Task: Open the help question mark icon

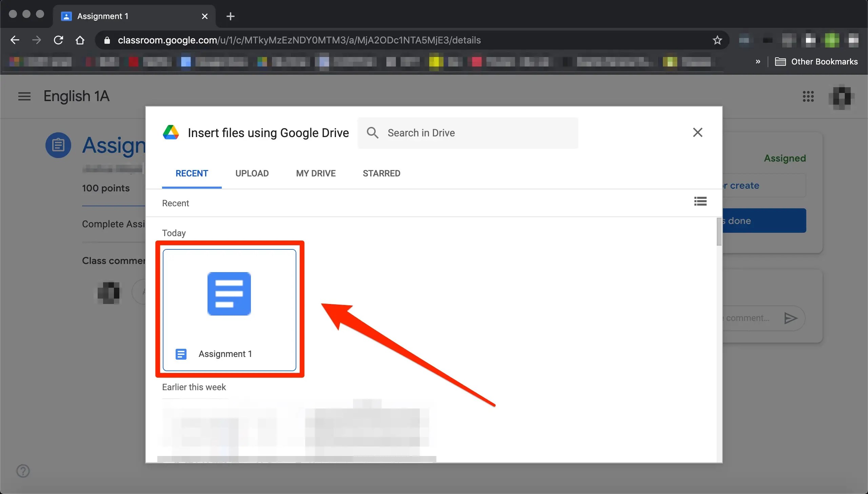Action: [23, 471]
